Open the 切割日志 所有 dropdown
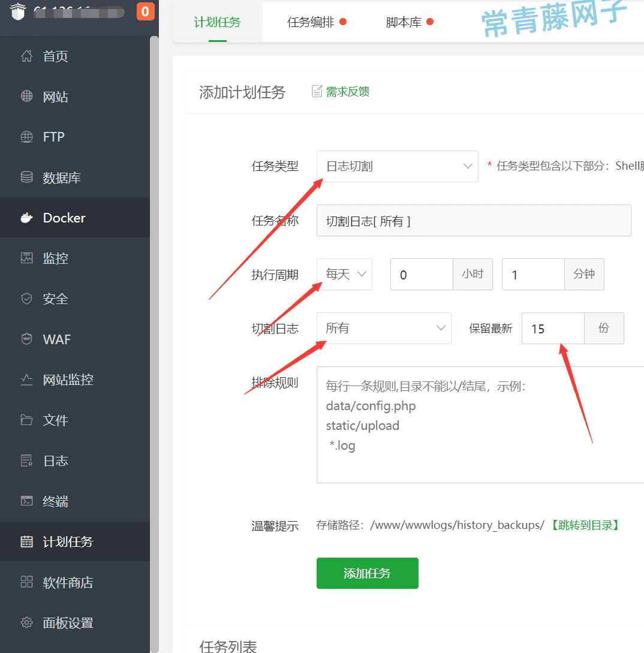 coord(384,328)
